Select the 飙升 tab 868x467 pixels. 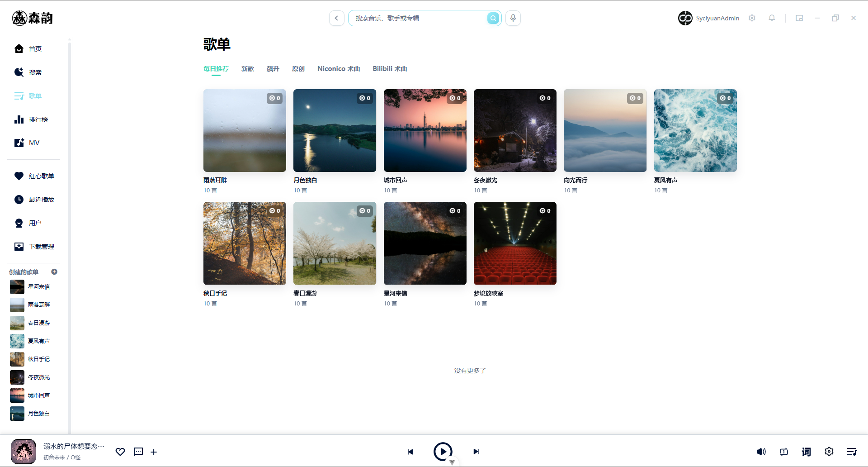point(273,69)
